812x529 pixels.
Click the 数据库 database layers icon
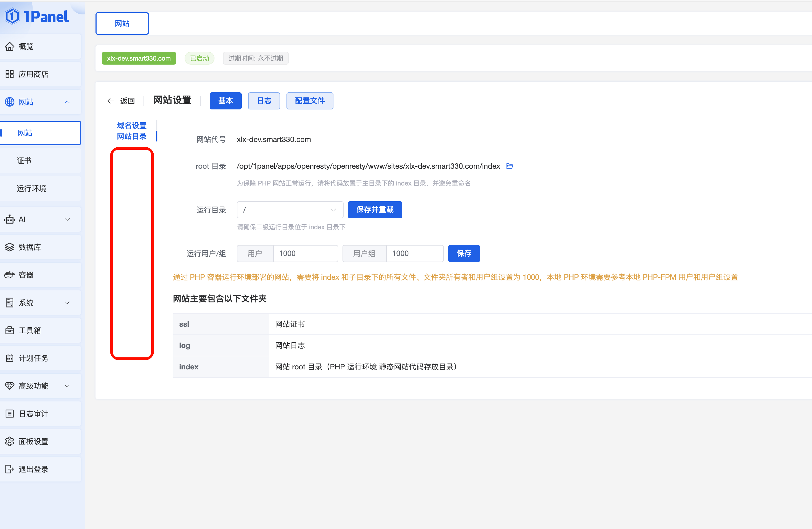10,247
